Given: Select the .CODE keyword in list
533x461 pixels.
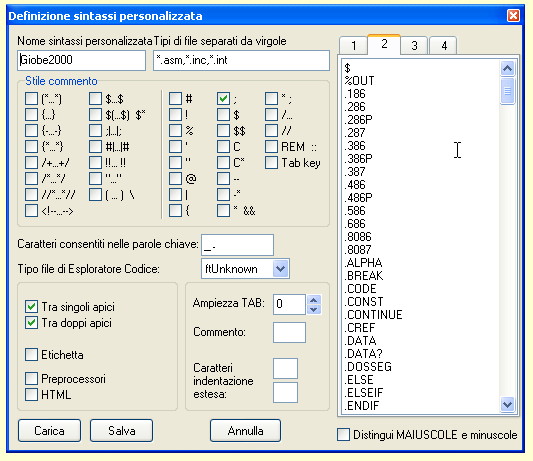Looking at the screenshot, I should tap(361, 289).
